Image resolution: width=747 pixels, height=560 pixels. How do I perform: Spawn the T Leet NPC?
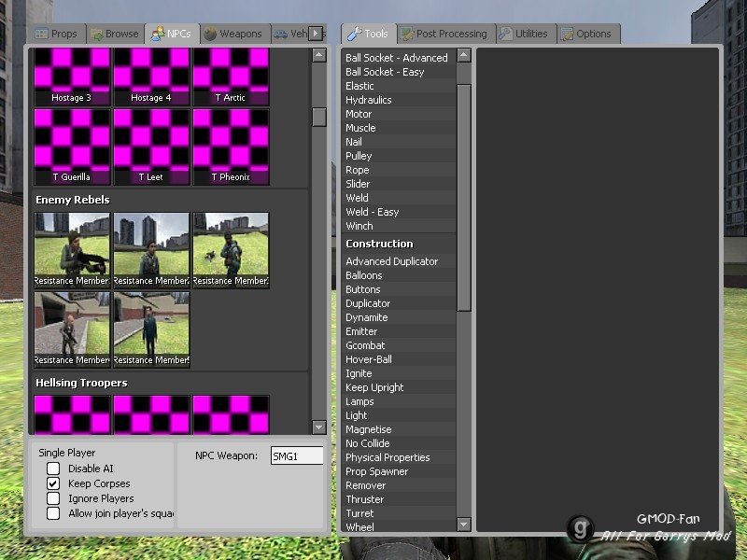[151, 147]
